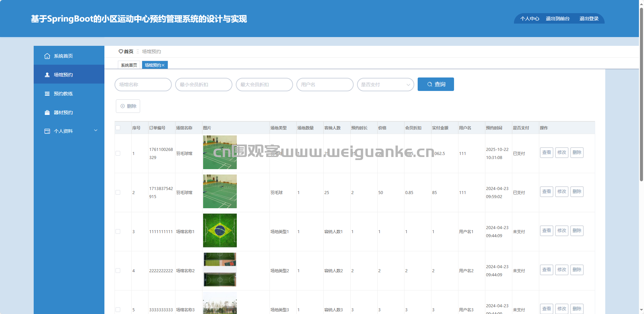
Task: Open 器材预约 in the sidebar
Action: pyautogui.click(x=69, y=112)
